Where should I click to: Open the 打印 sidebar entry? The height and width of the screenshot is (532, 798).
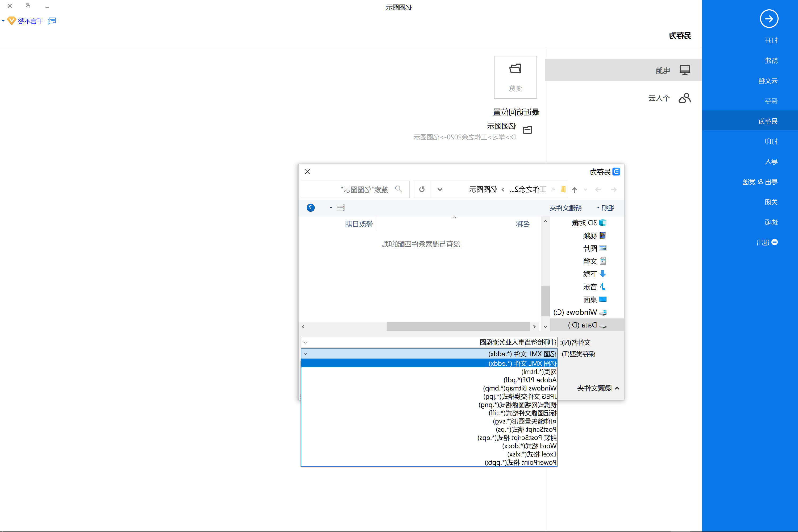pos(771,142)
